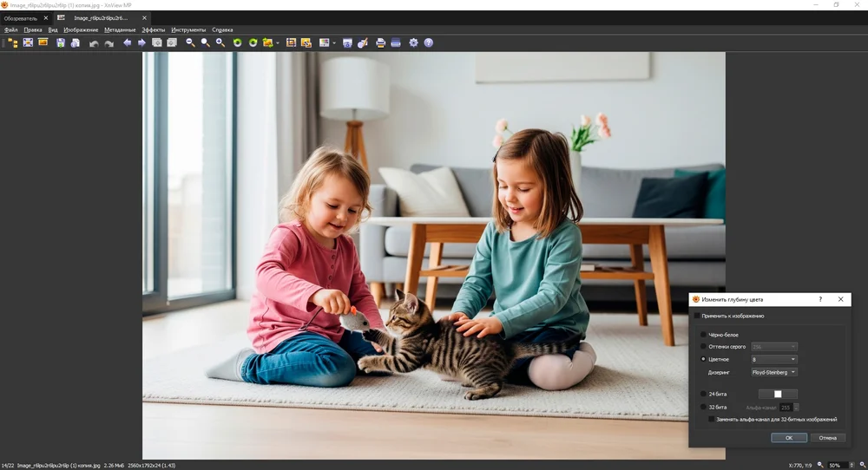868x470 pixels.
Task: Redo the action via toolbar
Action: (109, 42)
